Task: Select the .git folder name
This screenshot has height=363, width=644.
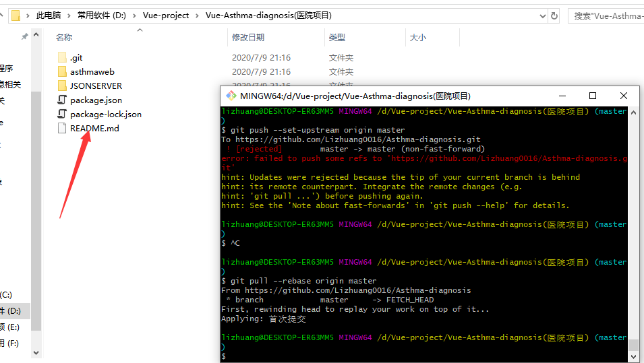Action: coord(76,58)
